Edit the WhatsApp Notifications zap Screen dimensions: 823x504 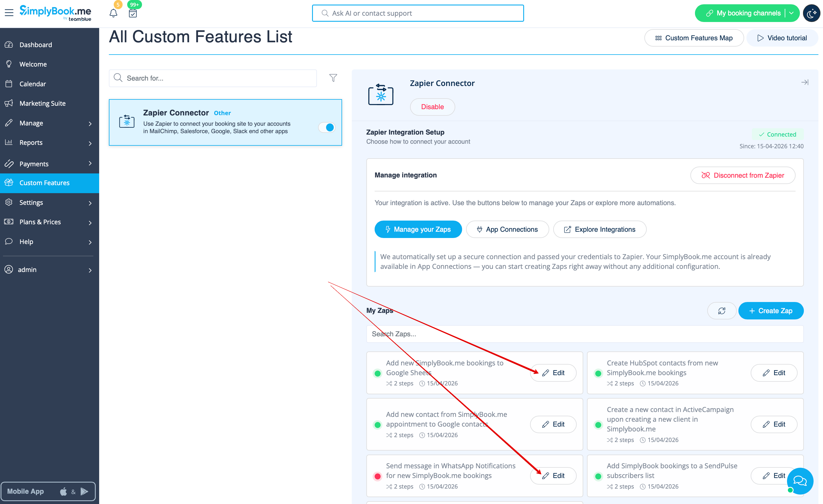click(x=553, y=476)
